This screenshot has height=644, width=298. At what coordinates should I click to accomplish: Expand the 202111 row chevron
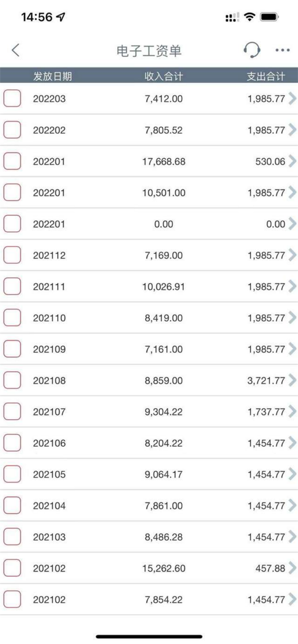pos(292,286)
